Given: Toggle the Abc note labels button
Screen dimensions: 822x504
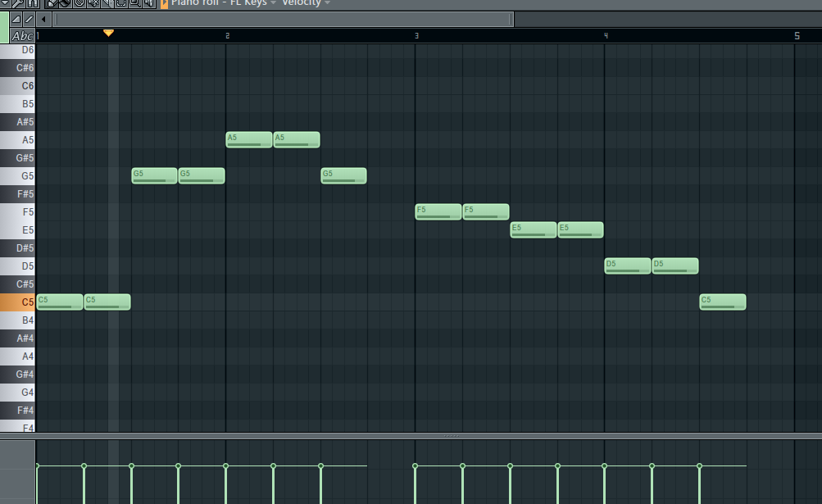Looking at the screenshot, I should 23,36.
